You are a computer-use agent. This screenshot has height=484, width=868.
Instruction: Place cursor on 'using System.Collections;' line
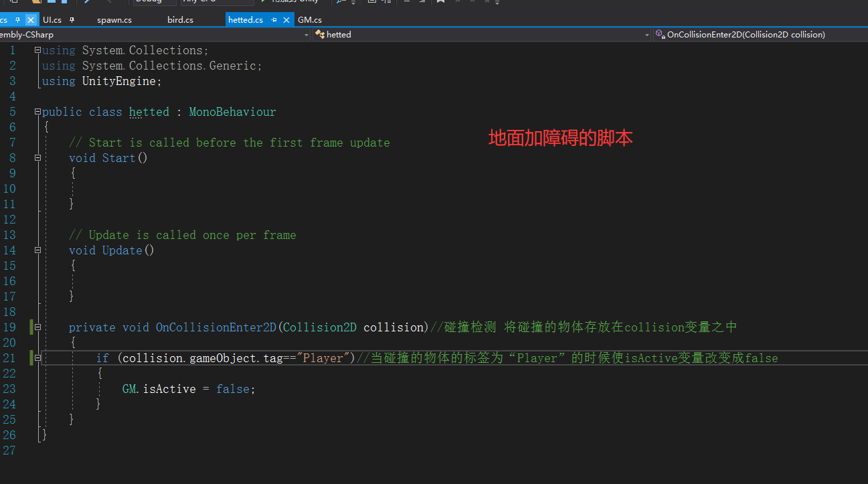125,50
